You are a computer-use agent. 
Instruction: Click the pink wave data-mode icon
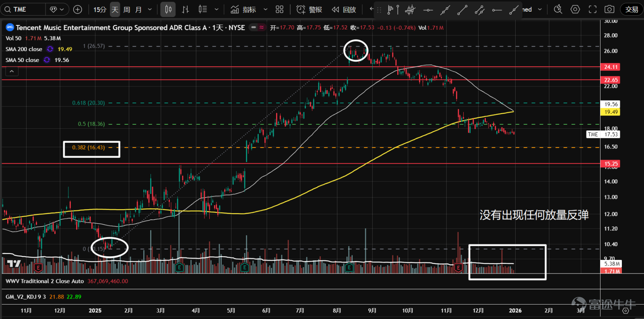pos(262,27)
